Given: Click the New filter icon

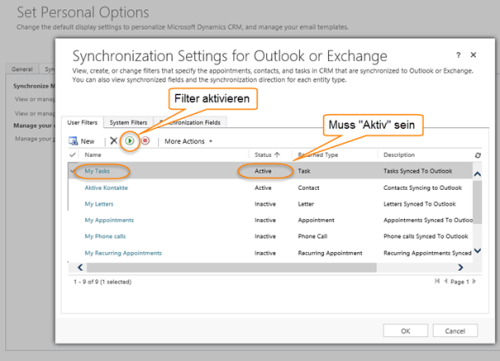Looking at the screenshot, I should pyautogui.click(x=73, y=141).
